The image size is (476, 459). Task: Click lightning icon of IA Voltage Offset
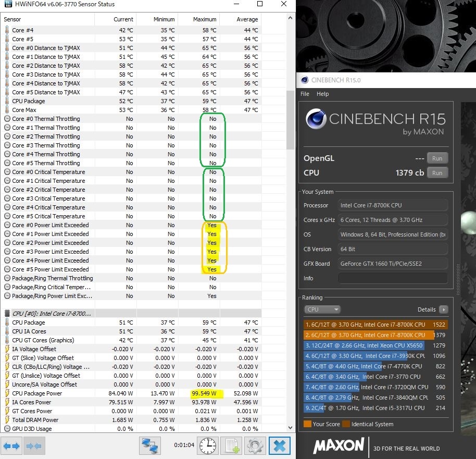point(7,349)
